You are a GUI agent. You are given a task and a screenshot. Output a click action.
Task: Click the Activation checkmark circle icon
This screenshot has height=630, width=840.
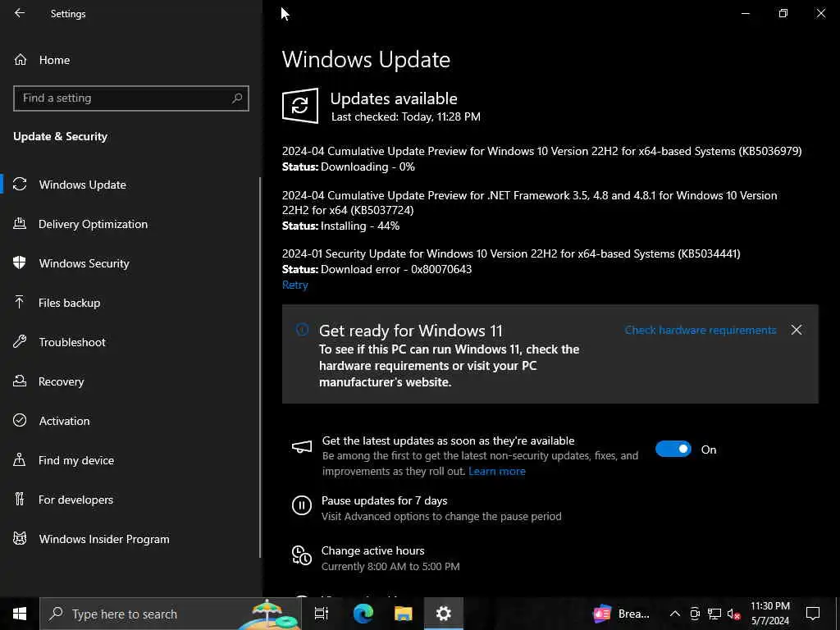pos(20,420)
